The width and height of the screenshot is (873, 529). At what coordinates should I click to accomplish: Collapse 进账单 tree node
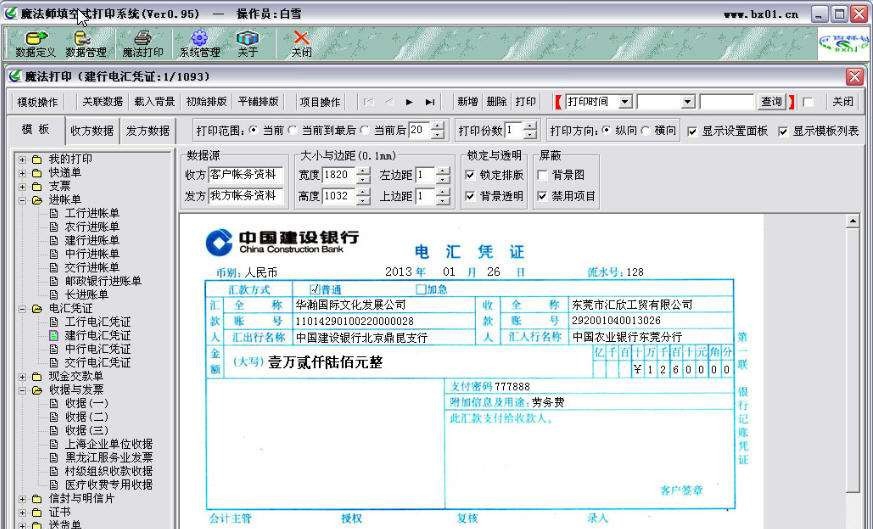click(22, 200)
